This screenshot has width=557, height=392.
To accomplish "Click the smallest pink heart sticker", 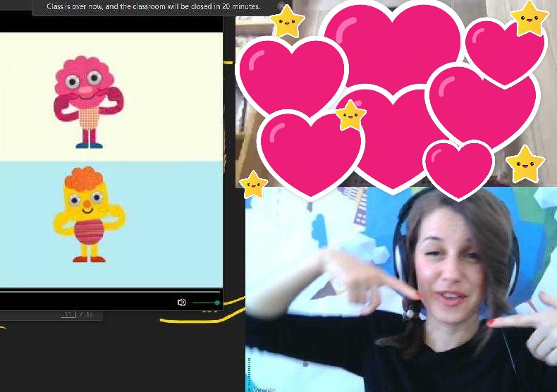I will click(458, 169).
